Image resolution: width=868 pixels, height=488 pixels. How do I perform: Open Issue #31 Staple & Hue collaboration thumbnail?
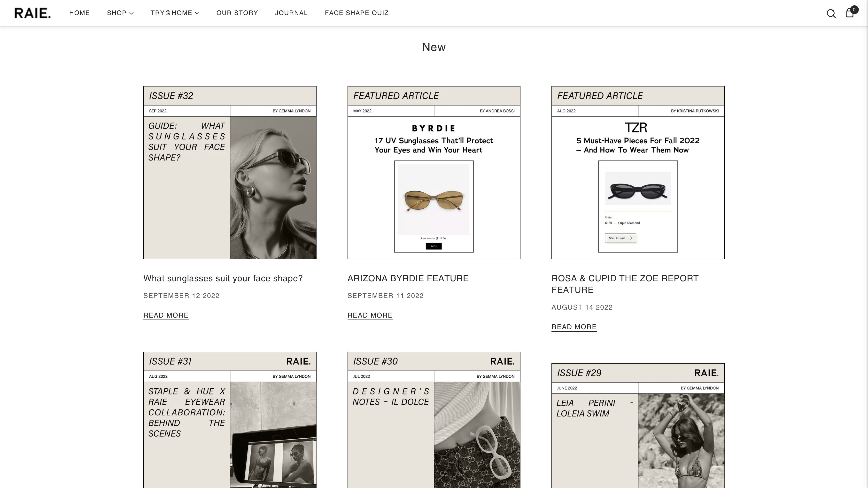(x=230, y=420)
